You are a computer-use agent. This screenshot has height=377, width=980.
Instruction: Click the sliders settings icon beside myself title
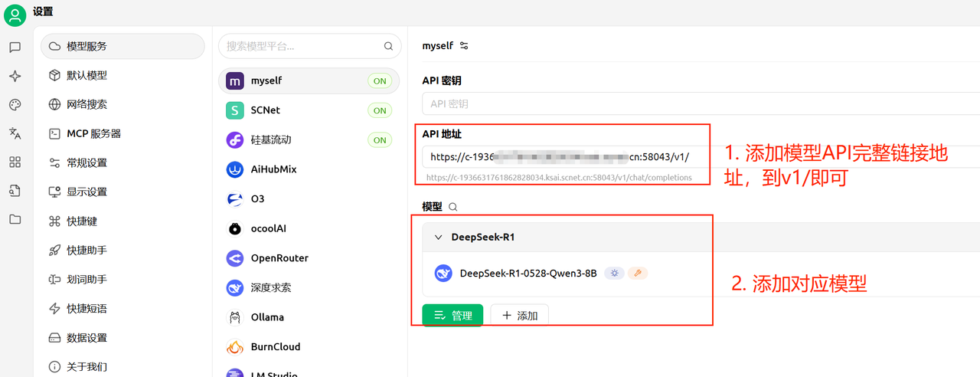click(x=464, y=46)
